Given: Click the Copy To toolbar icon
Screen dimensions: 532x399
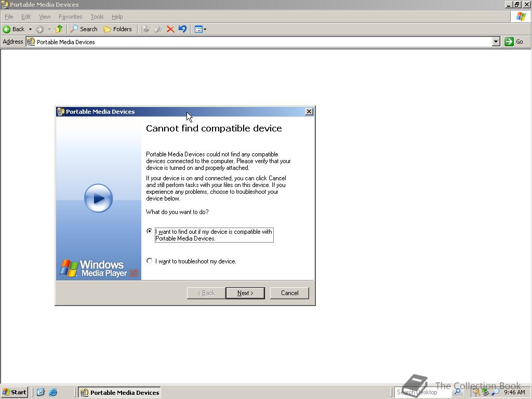Looking at the screenshot, I should coord(158,29).
